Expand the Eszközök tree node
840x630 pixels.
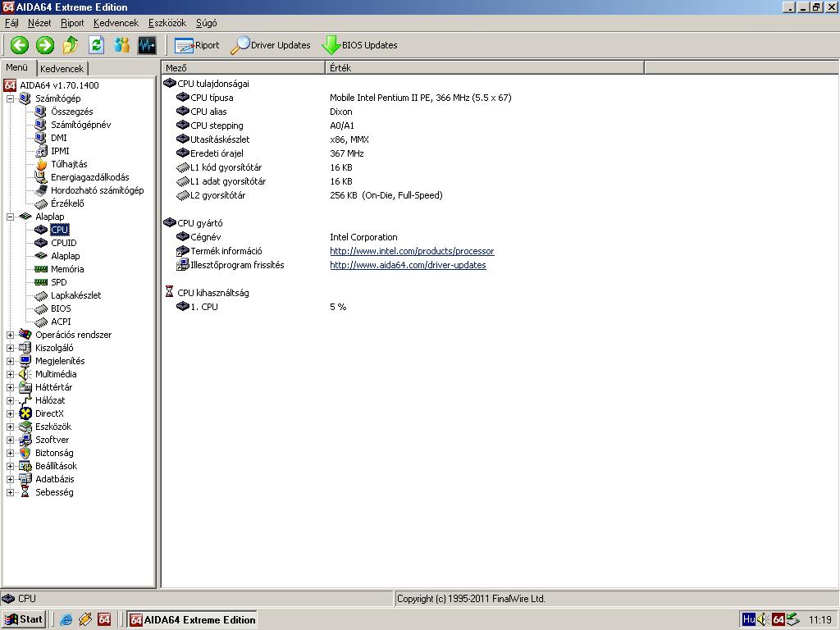point(10,427)
